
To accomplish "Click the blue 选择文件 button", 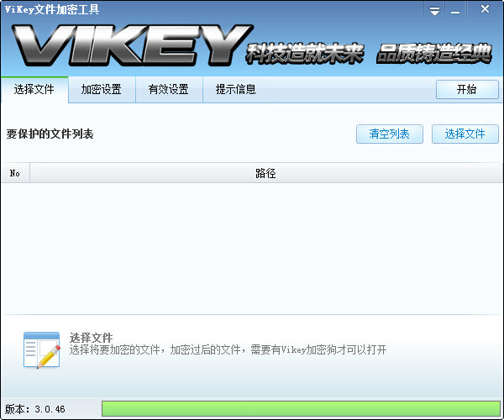I will pyautogui.click(x=465, y=134).
